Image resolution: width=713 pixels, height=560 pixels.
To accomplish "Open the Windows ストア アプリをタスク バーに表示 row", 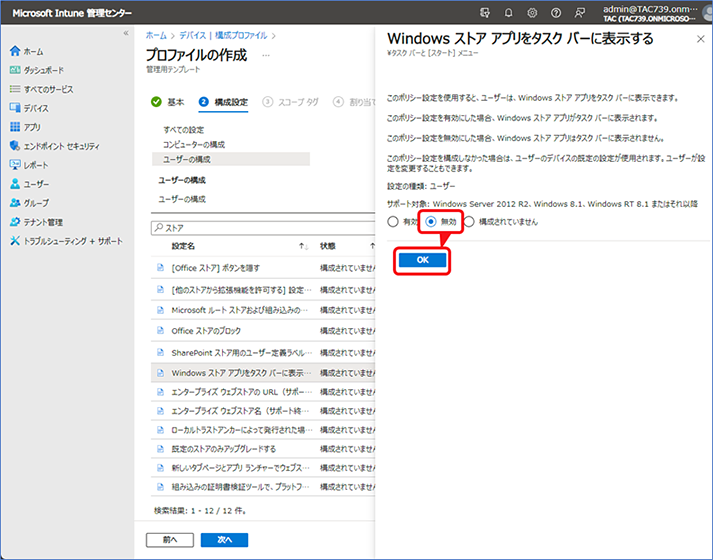I will point(263,373).
